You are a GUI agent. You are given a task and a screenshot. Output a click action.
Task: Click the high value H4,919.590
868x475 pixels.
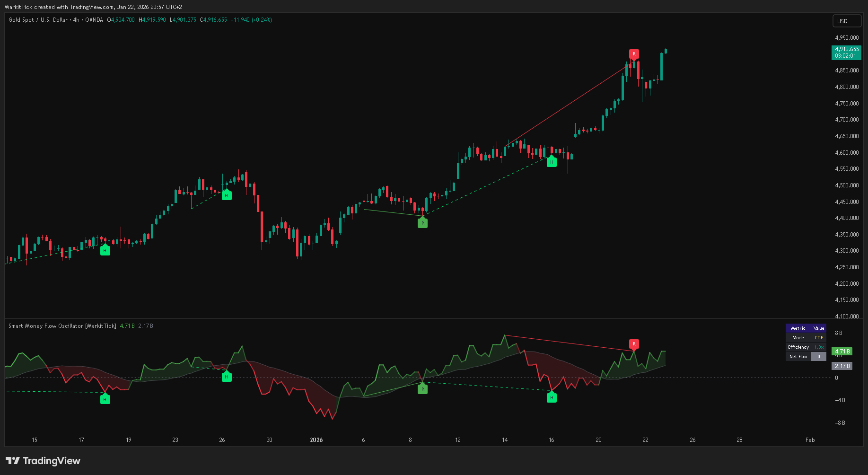(152, 20)
